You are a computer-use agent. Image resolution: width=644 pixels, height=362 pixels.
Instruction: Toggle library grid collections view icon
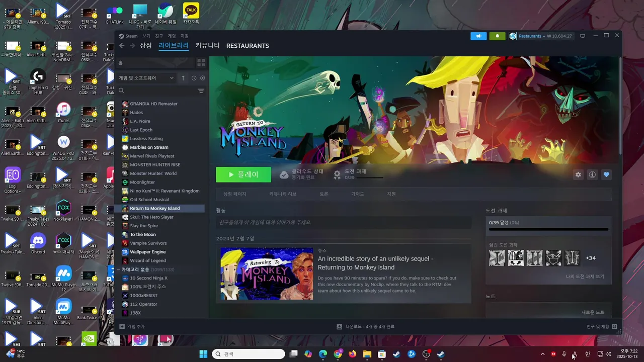[x=201, y=63]
